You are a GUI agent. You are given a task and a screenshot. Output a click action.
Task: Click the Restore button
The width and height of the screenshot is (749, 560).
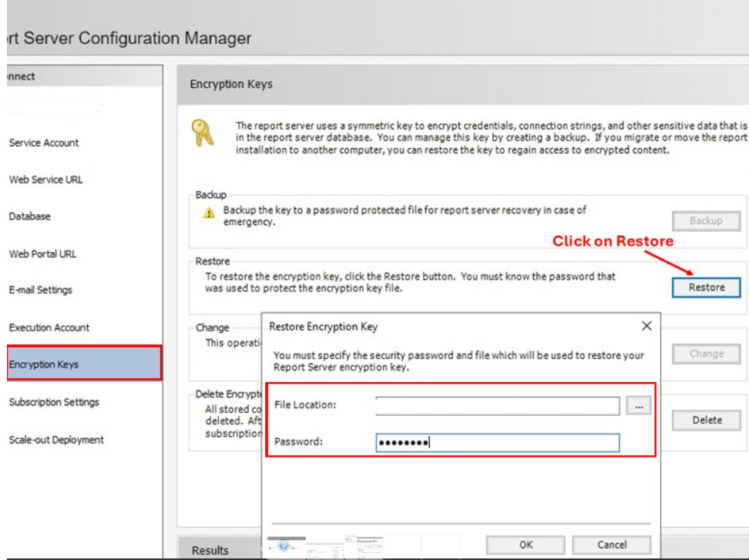pyautogui.click(x=706, y=287)
